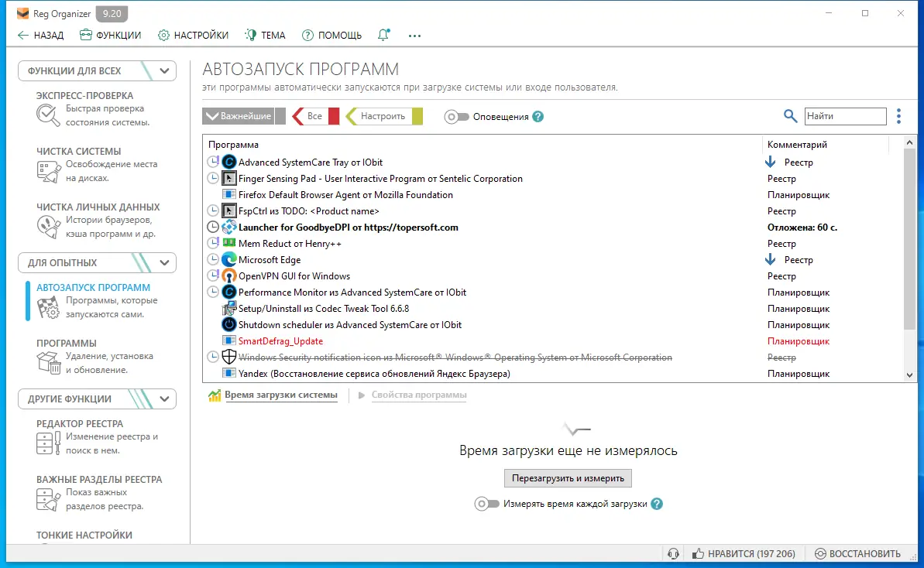Select the Важнейшие filter
The image size is (924, 568).
coord(243,116)
